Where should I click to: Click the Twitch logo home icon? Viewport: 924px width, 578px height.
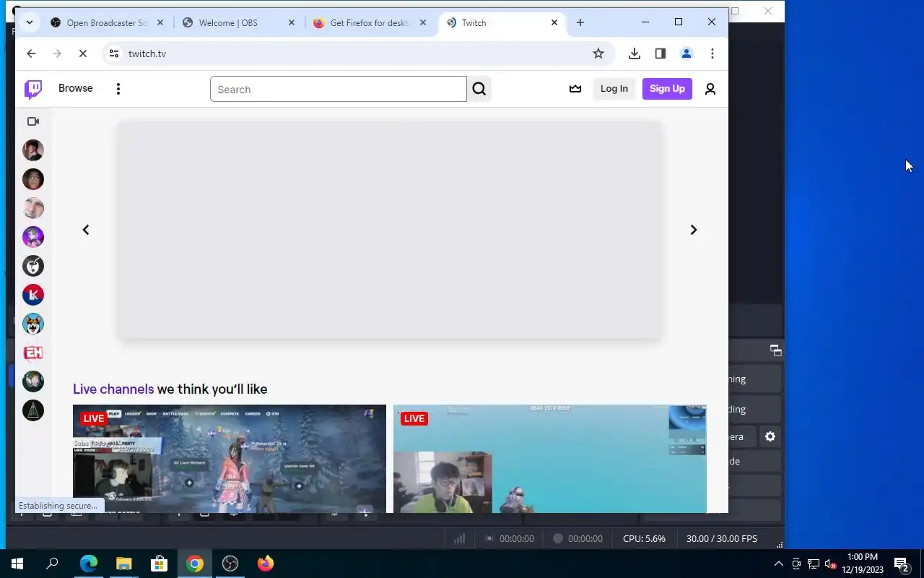click(33, 89)
